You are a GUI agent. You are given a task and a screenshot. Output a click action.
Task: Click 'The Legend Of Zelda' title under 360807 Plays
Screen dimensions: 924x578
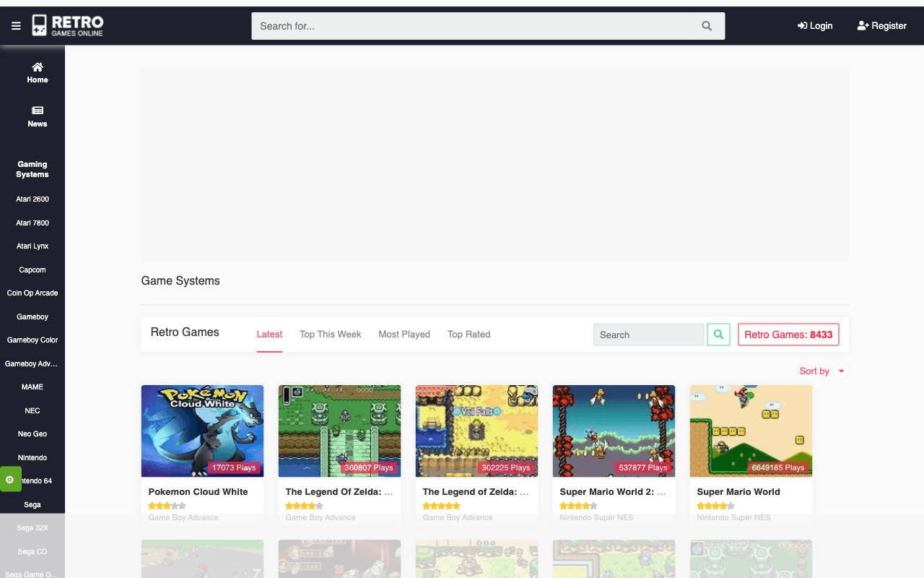tap(339, 492)
